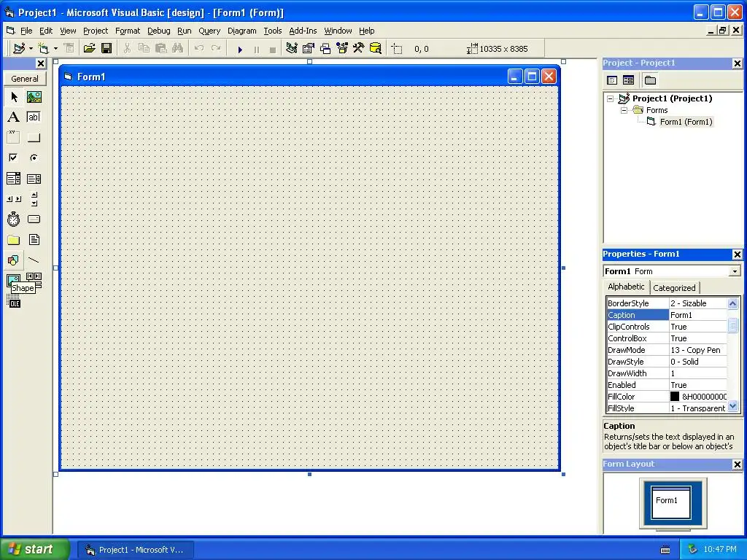Select the PictureBox control tool
Viewport: 747px width, 560px height.
click(x=34, y=97)
